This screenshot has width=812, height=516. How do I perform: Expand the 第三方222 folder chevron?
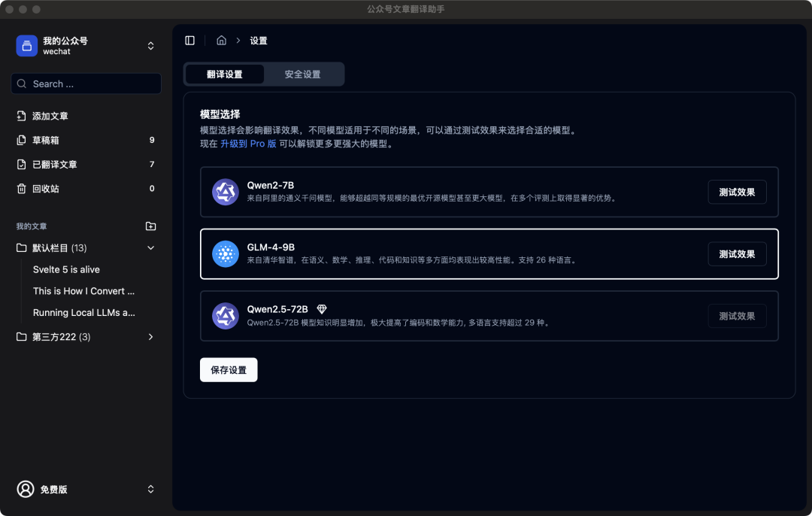[x=150, y=337]
